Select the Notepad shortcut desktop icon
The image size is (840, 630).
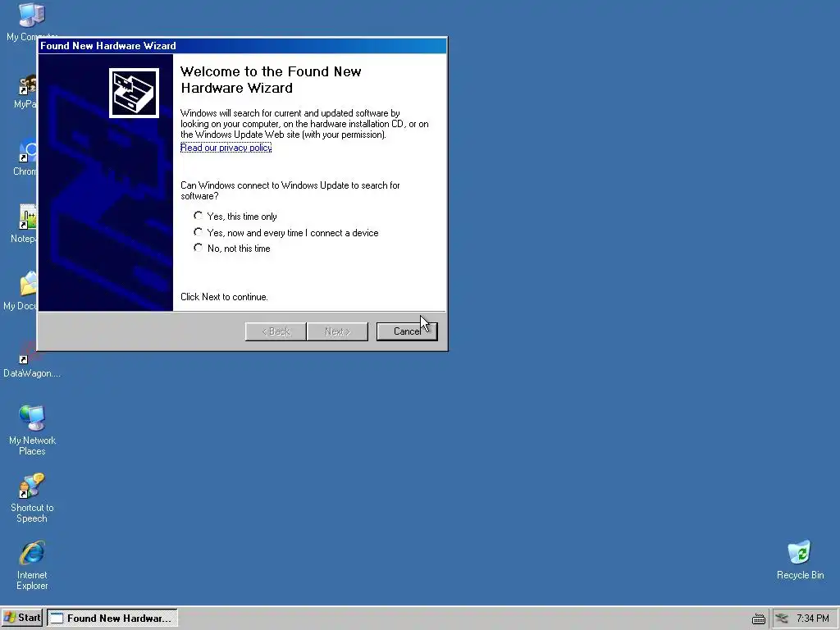tap(28, 217)
